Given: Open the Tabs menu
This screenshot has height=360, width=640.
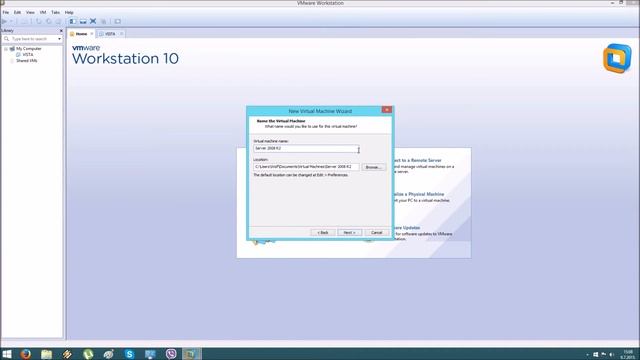Looking at the screenshot, I should tap(56, 13).
